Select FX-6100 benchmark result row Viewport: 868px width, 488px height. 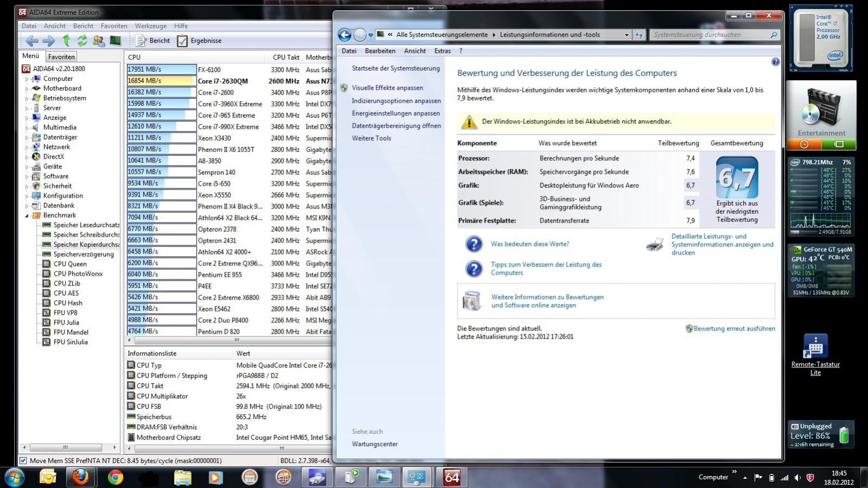coord(229,69)
